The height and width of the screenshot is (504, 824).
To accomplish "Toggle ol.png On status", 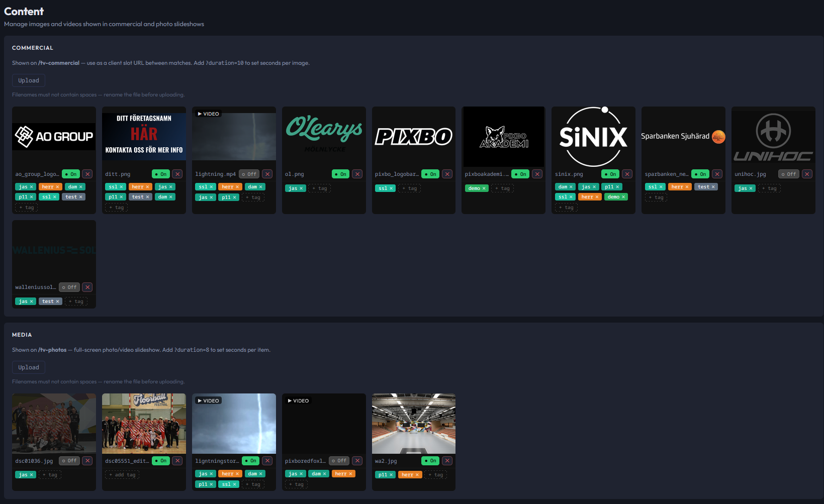I will click(341, 174).
